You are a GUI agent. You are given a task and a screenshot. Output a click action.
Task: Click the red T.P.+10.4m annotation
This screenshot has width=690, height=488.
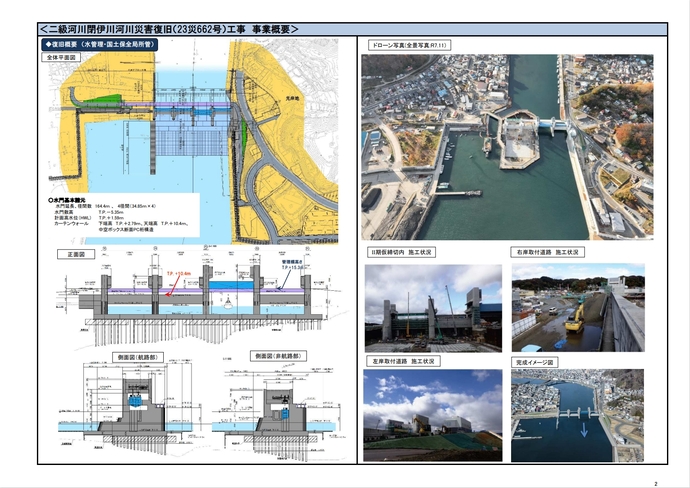click(179, 274)
